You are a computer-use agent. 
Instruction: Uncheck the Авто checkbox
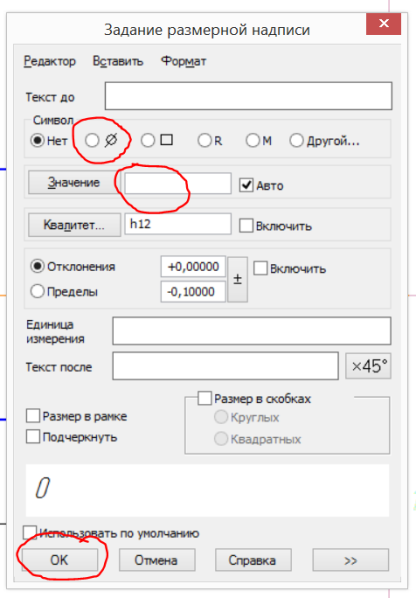click(x=246, y=185)
